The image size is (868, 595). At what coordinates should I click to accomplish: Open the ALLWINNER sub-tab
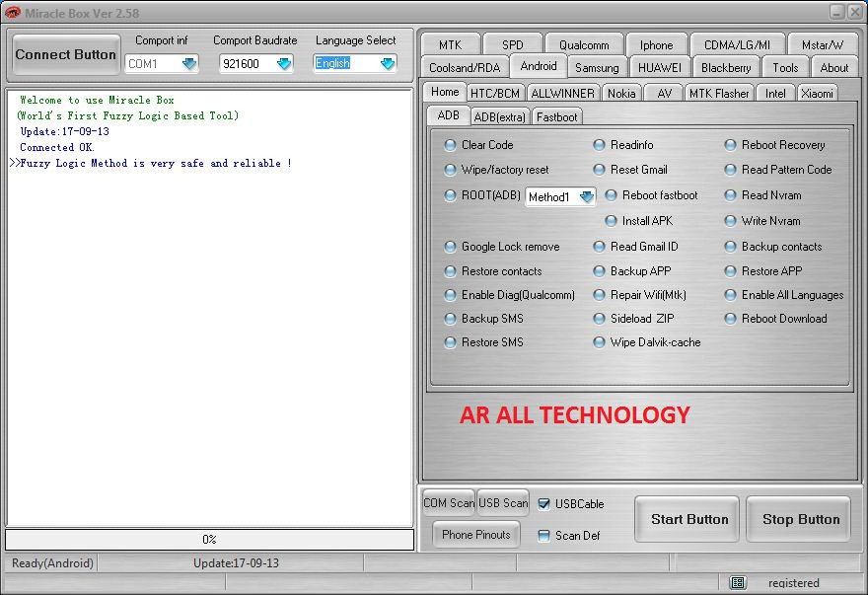pos(562,93)
